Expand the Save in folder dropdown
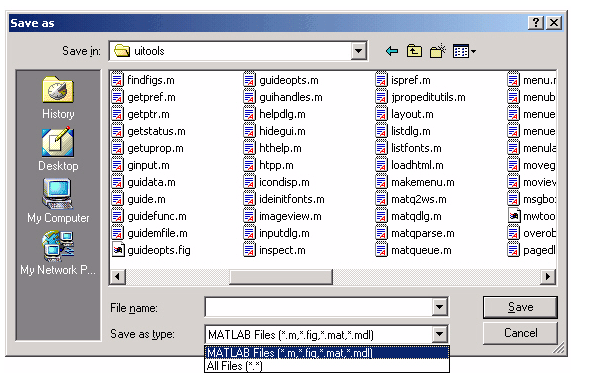The image size is (600, 376). (359, 51)
